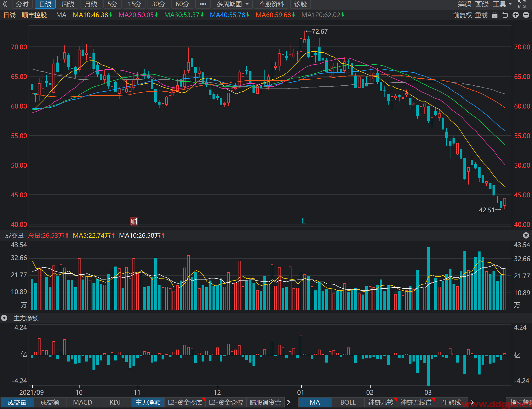Screen dimensions: 532x409
Task: Click the undo arrow icon
Action: (505, 15)
